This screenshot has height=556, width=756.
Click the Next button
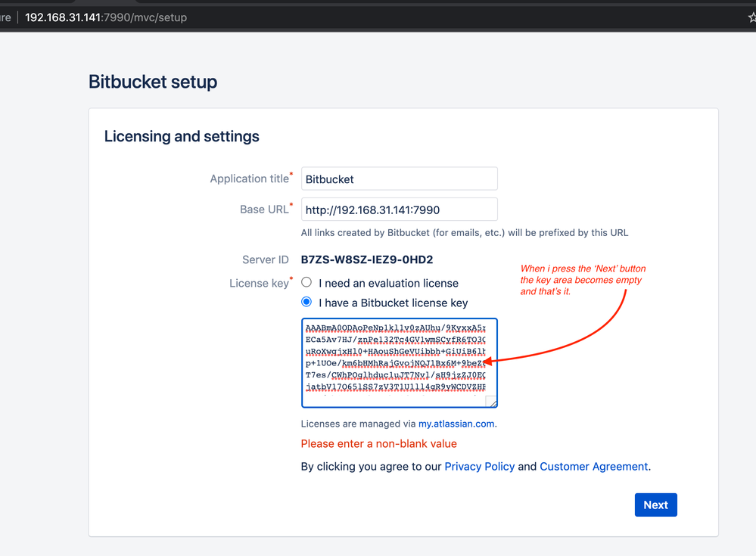pyautogui.click(x=655, y=505)
